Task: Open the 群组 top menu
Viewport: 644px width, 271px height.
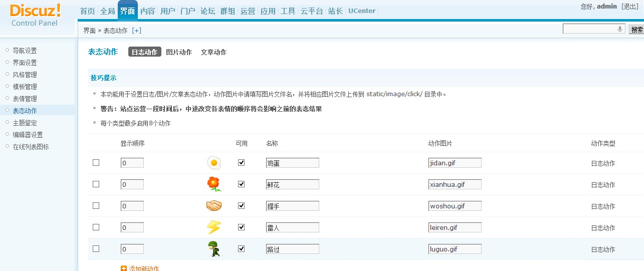Action: coord(228,11)
